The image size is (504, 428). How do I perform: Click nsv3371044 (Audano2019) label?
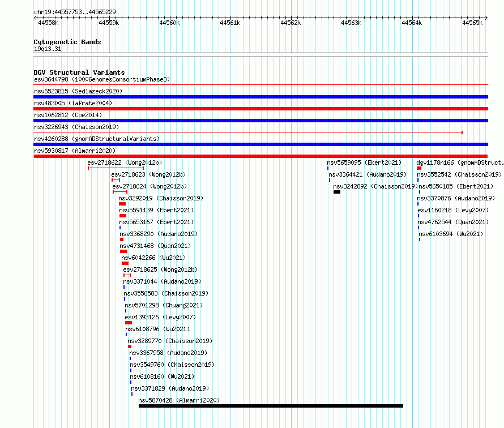click(162, 281)
